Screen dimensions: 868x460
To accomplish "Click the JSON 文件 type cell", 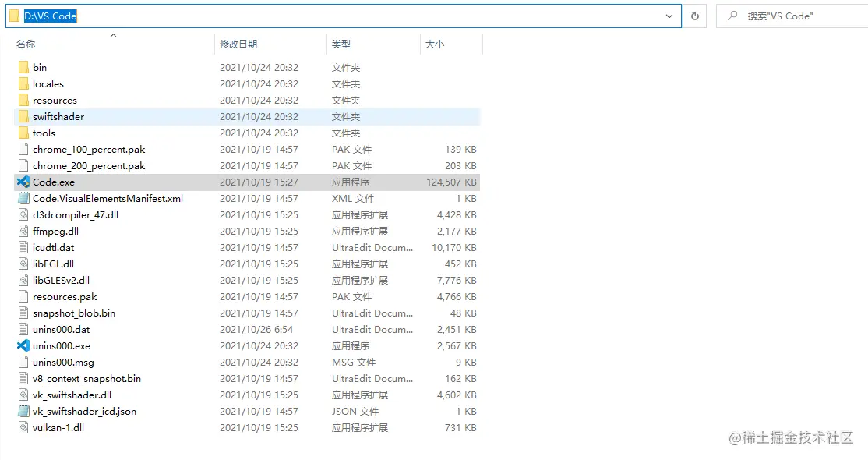I will (x=355, y=411).
